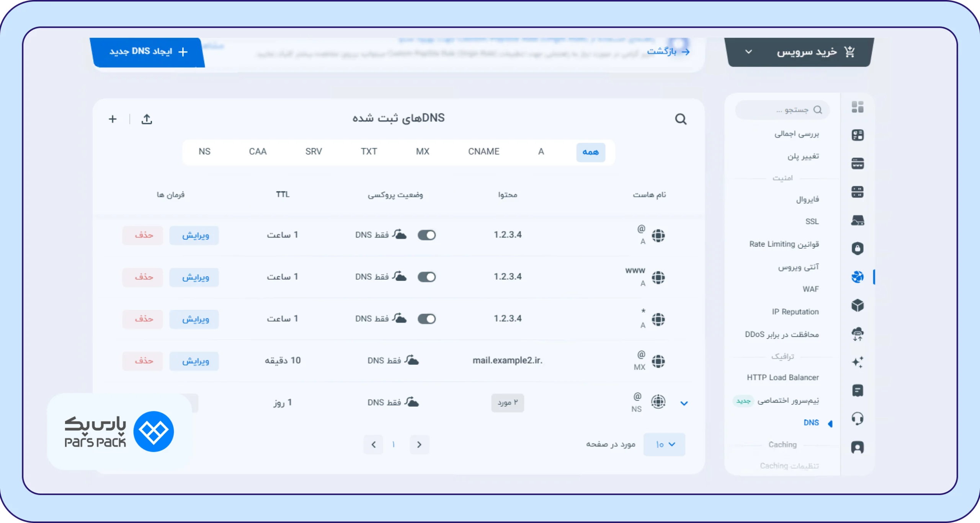Open تغییر پلن in sidebar menu

pos(803,156)
